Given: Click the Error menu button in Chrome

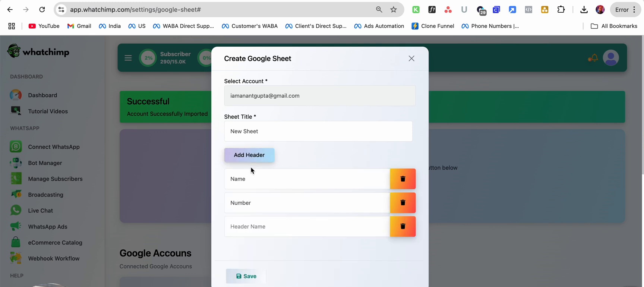Looking at the screenshot, I should point(625,10).
